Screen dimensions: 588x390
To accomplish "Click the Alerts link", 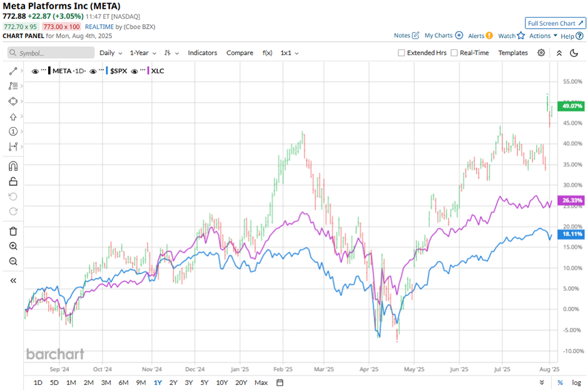I will [476, 36].
